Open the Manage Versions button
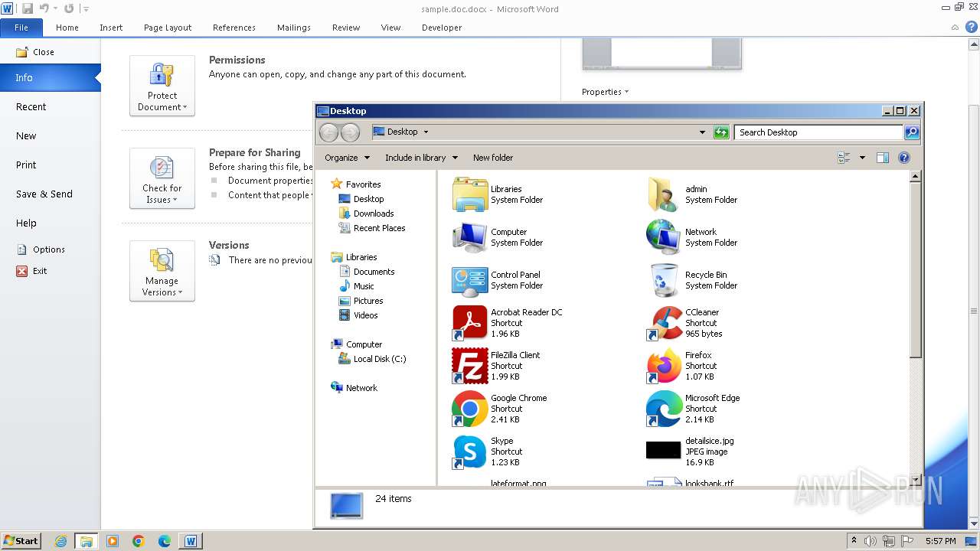The width and height of the screenshot is (980, 551). click(162, 271)
